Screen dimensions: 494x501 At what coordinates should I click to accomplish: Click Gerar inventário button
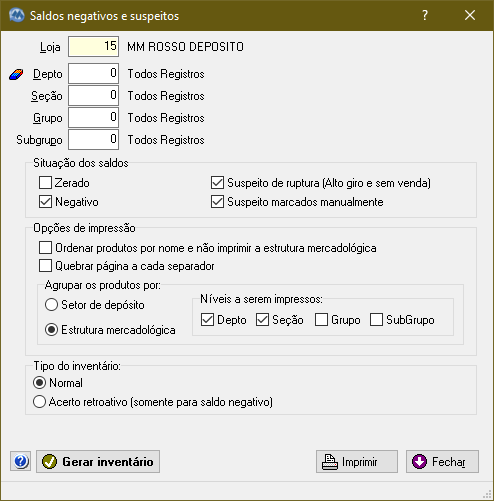coord(98,461)
